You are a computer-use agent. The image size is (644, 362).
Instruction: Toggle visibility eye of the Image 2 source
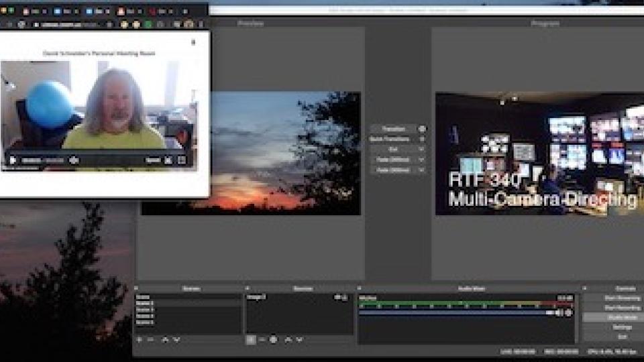click(x=337, y=297)
